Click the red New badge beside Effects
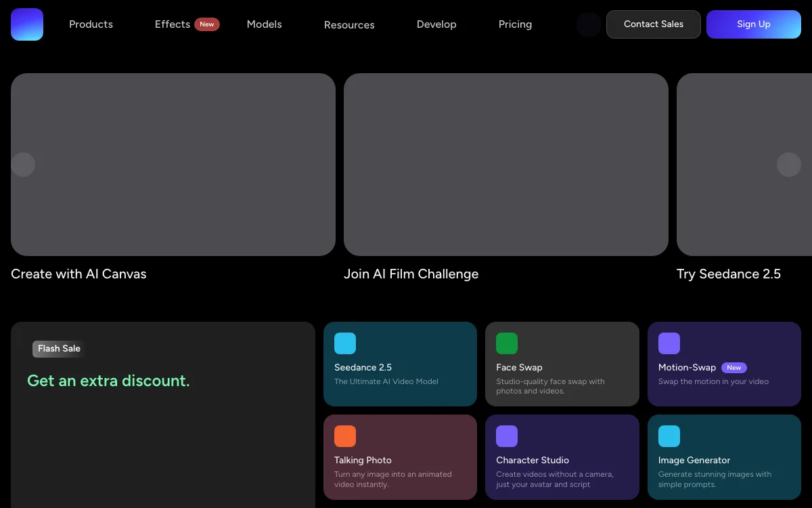Image resolution: width=812 pixels, height=508 pixels. point(207,24)
